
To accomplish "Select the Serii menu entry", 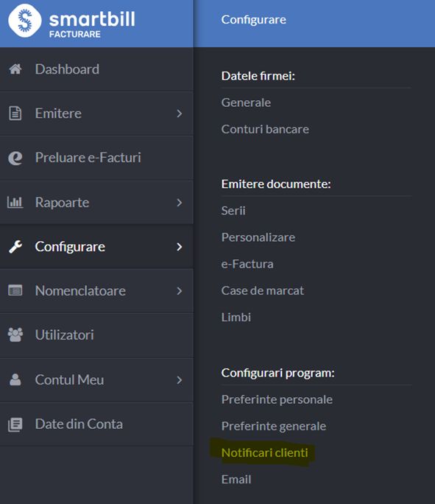I will click(x=233, y=211).
